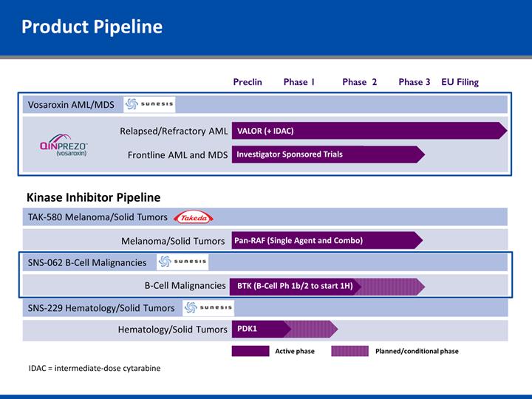Viewport: 532px width, 399px height.
Task: Click the Preclin column header
Action: click(x=248, y=82)
